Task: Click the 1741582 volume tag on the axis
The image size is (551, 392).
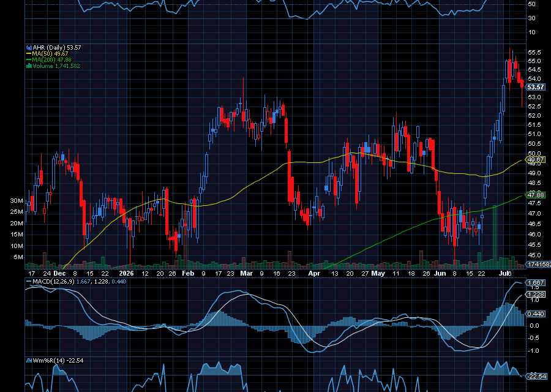Action: click(x=538, y=264)
